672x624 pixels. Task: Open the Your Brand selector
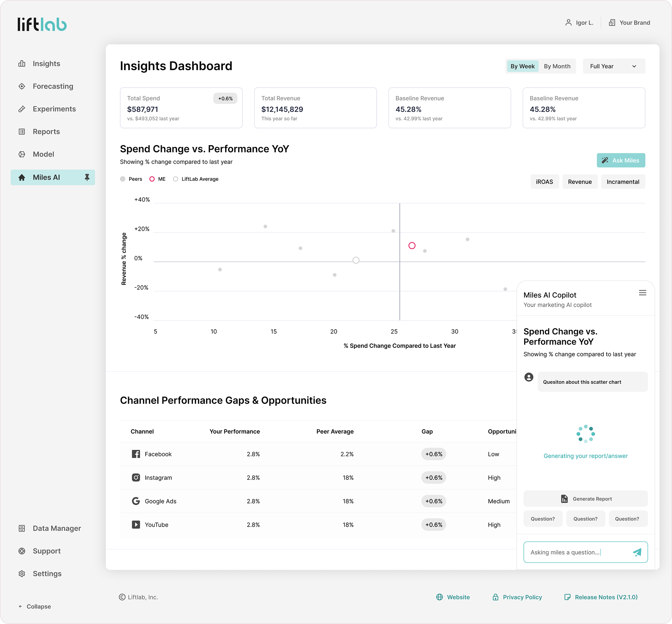coord(629,23)
